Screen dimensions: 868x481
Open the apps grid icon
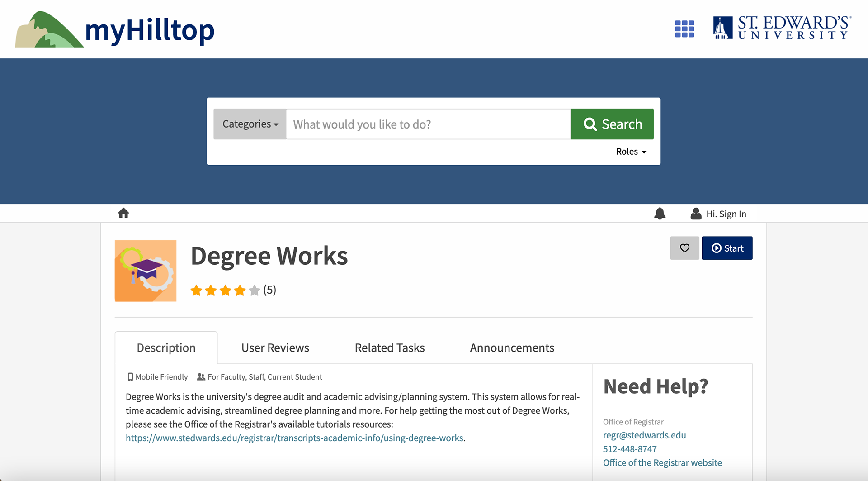684,29
